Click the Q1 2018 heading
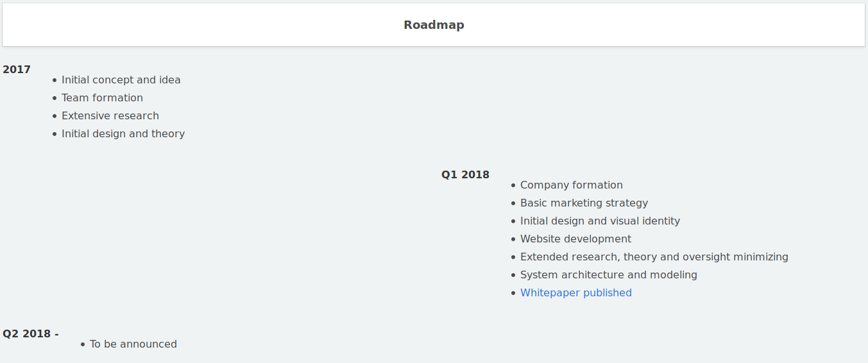This screenshot has width=868, height=363. click(465, 174)
